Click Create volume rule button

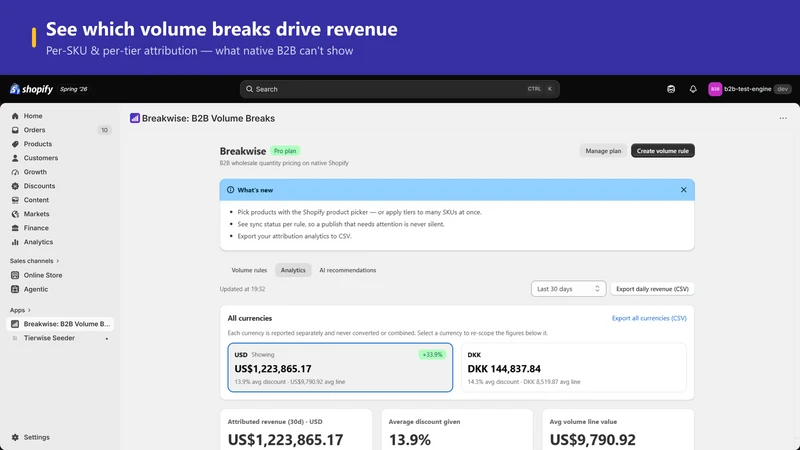pos(662,151)
